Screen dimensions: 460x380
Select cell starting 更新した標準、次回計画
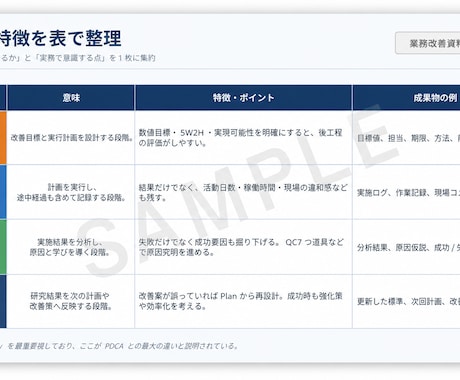click(x=406, y=301)
